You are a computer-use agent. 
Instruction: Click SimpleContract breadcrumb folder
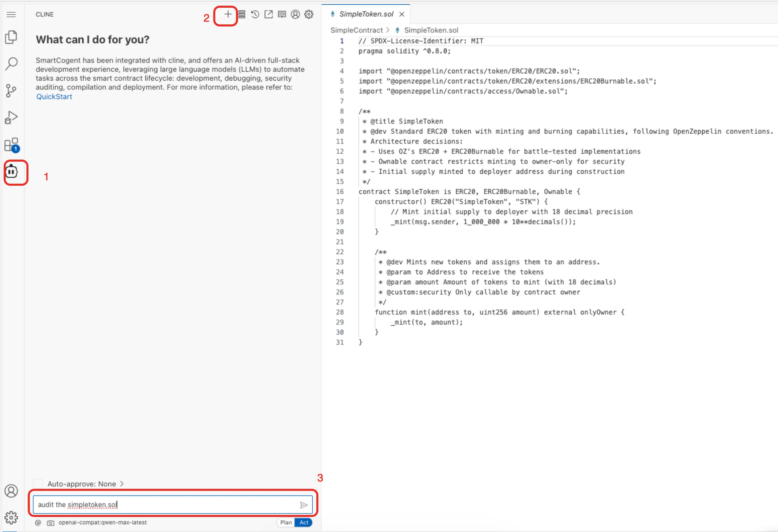point(356,30)
